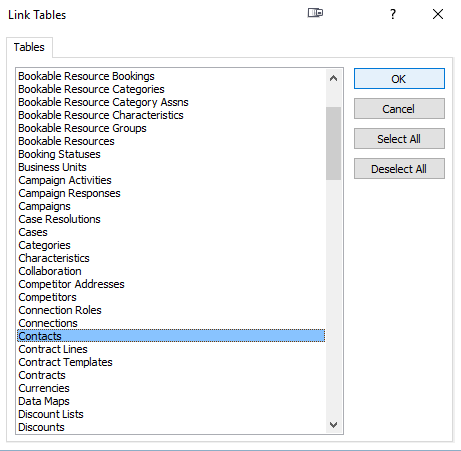Click the help question mark icon
This screenshot has height=451, width=461.
(x=393, y=14)
